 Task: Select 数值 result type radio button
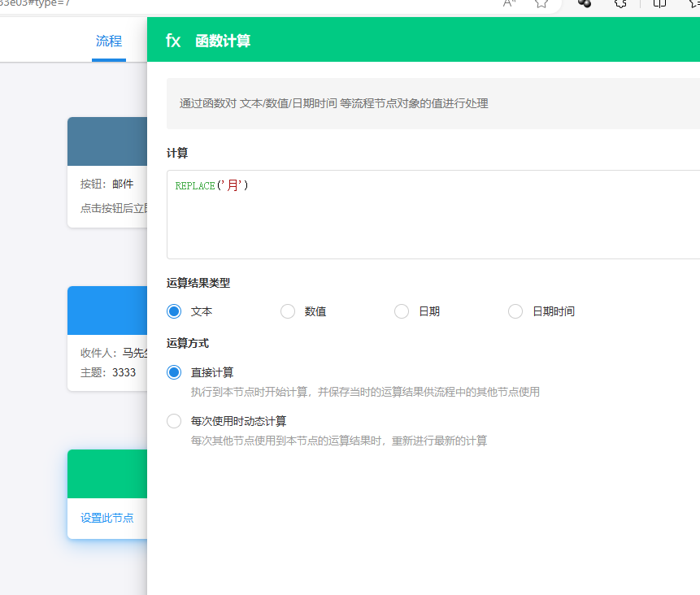pyautogui.click(x=288, y=311)
